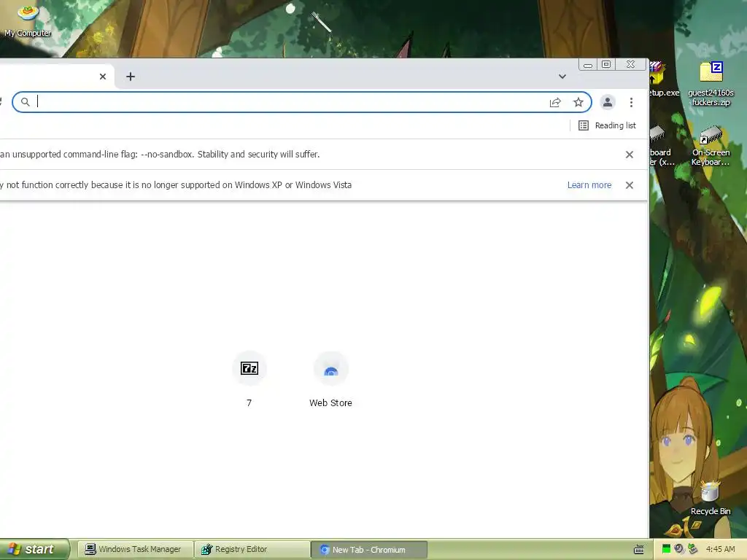Switch to Registry Editor taskbar item
Image resolution: width=747 pixels, height=560 pixels.
coord(252,550)
